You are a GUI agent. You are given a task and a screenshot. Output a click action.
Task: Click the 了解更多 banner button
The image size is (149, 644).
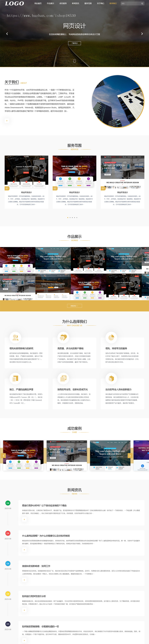pyautogui.click(x=74, y=43)
